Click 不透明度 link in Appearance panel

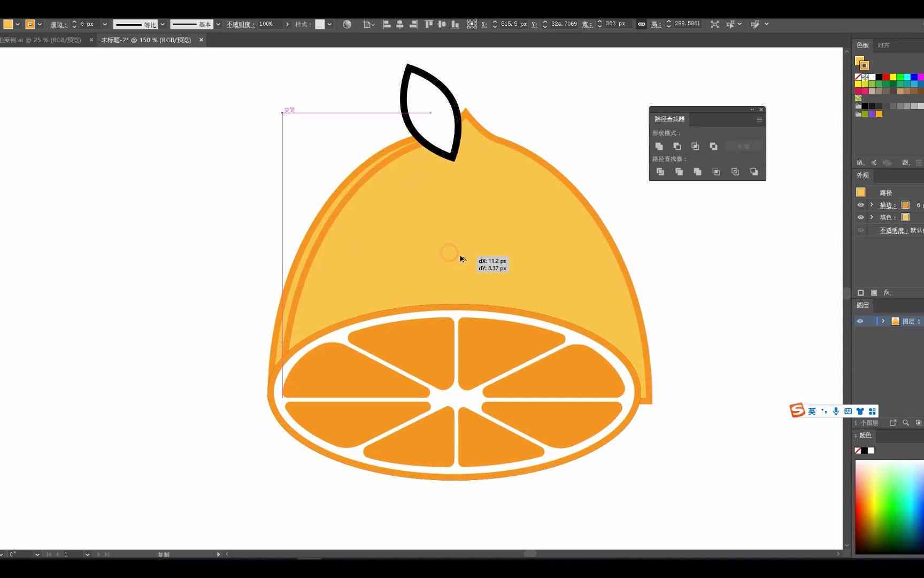click(x=894, y=230)
